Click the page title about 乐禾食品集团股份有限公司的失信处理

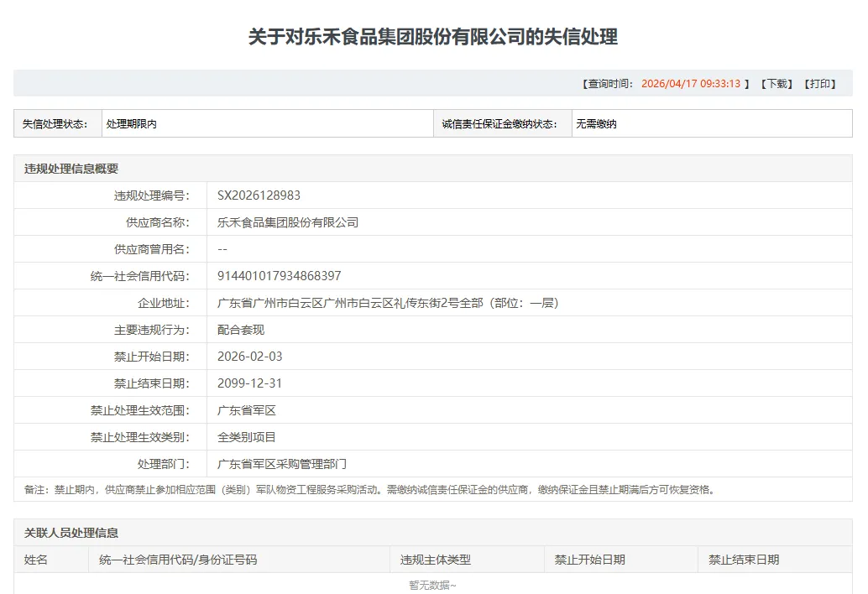tap(433, 37)
